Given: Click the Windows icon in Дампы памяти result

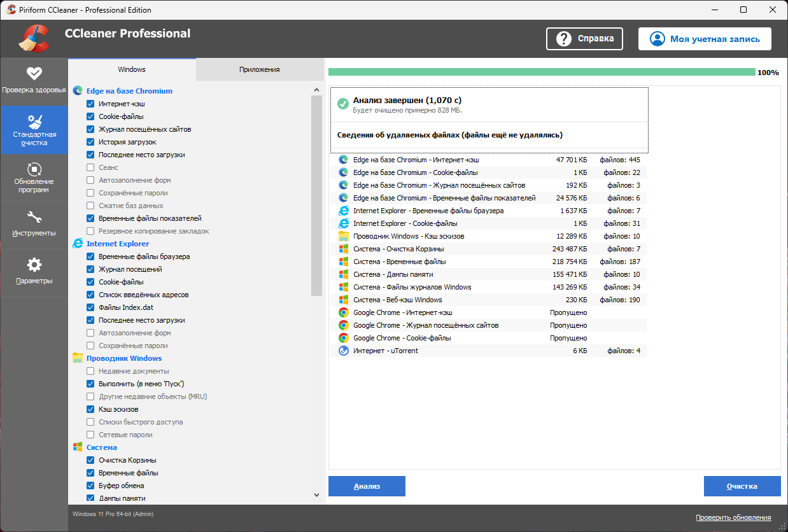Looking at the screenshot, I should [344, 274].
